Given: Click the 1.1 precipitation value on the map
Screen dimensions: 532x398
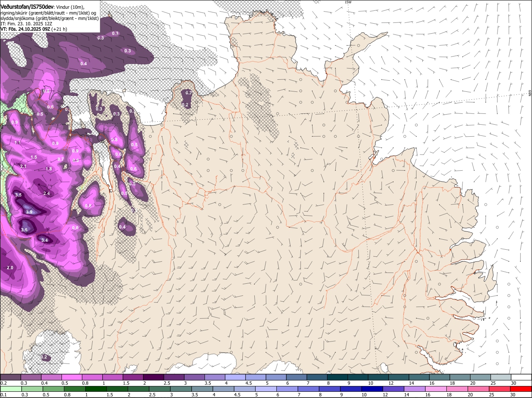Looking at the screenshot, I should (17, 142).
